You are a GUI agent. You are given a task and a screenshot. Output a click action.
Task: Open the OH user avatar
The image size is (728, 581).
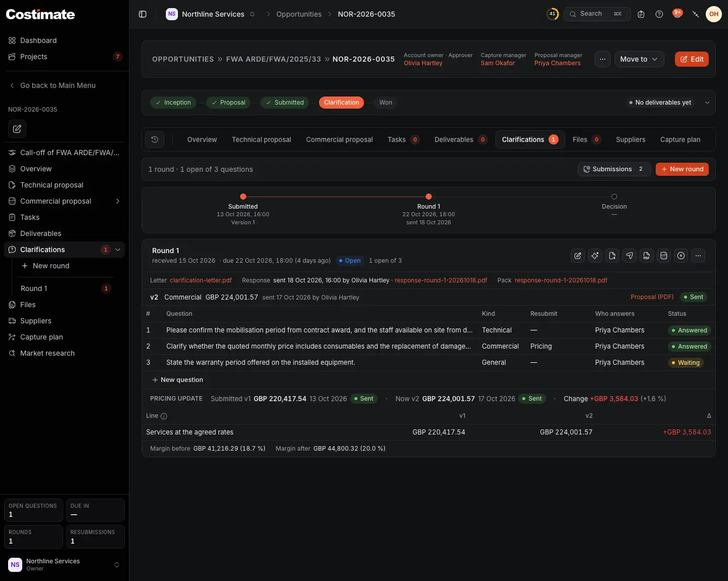coord(714,14)
